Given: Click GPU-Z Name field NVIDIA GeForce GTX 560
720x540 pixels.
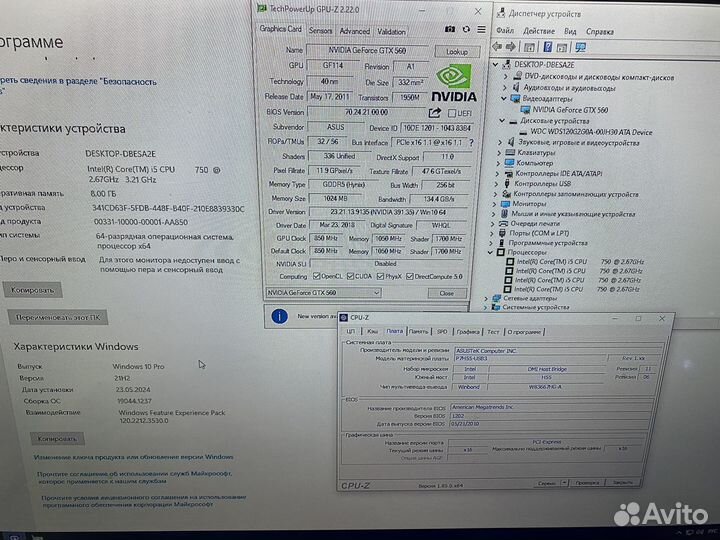Looking at the screenshot, I should (367, 51).
